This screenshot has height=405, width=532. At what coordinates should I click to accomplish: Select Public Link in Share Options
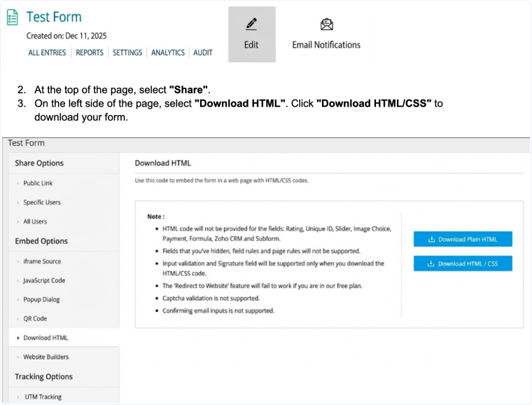point(38,183)
